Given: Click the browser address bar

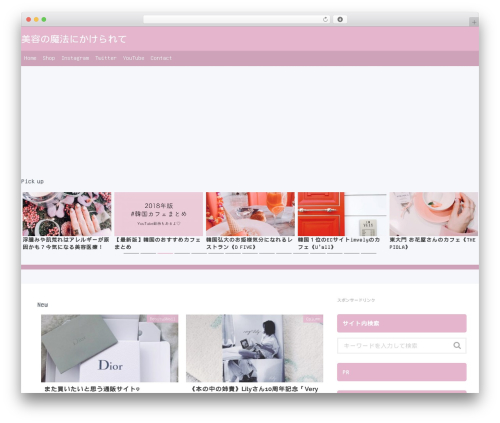Looking at the screenshot, I should (x=237, y=20).
